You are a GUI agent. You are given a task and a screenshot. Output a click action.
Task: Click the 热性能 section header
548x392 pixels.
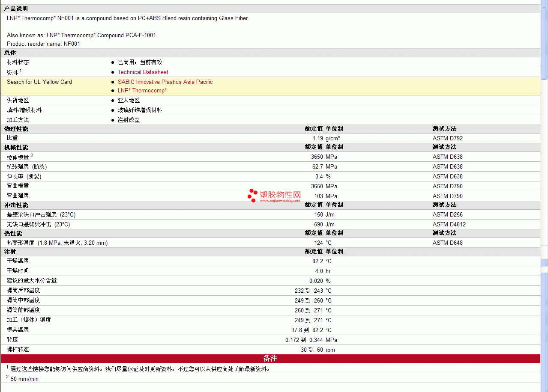pyautogui.click(x=13, y=233)
